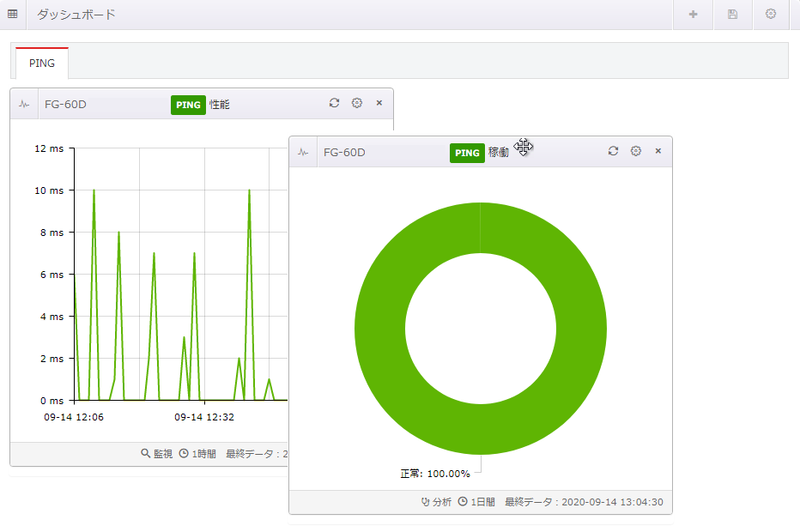Click the 正常: 100.00% chart label
This screenshot has width=800, height=532.
434,474
